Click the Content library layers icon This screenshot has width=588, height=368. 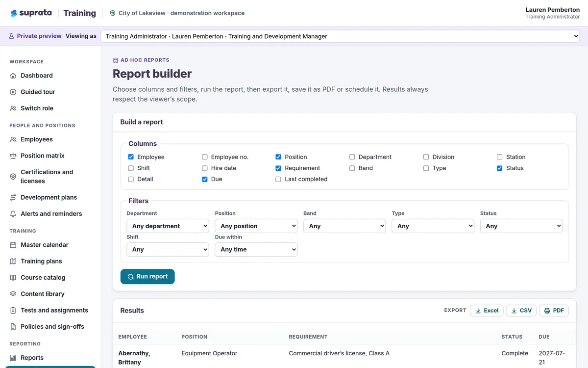tap(13, 294)
